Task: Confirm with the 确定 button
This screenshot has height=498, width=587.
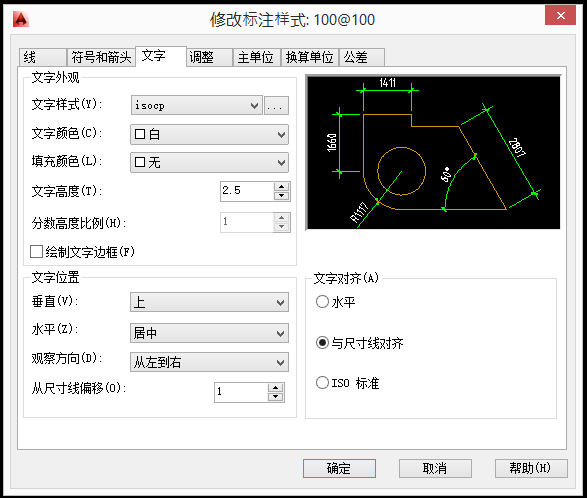Action: 339,468
